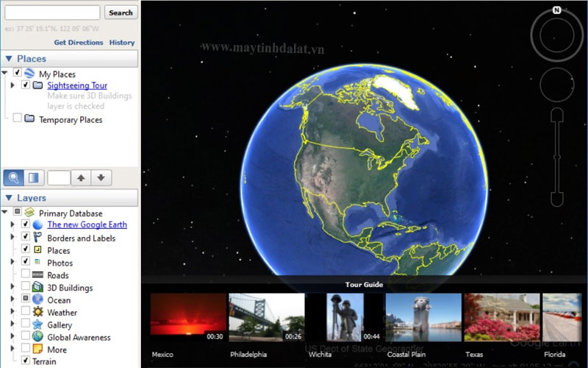The width and height of the screenshot is (588, 368).
Task: Expand the Ocean layer
Action: coord(12,299)
